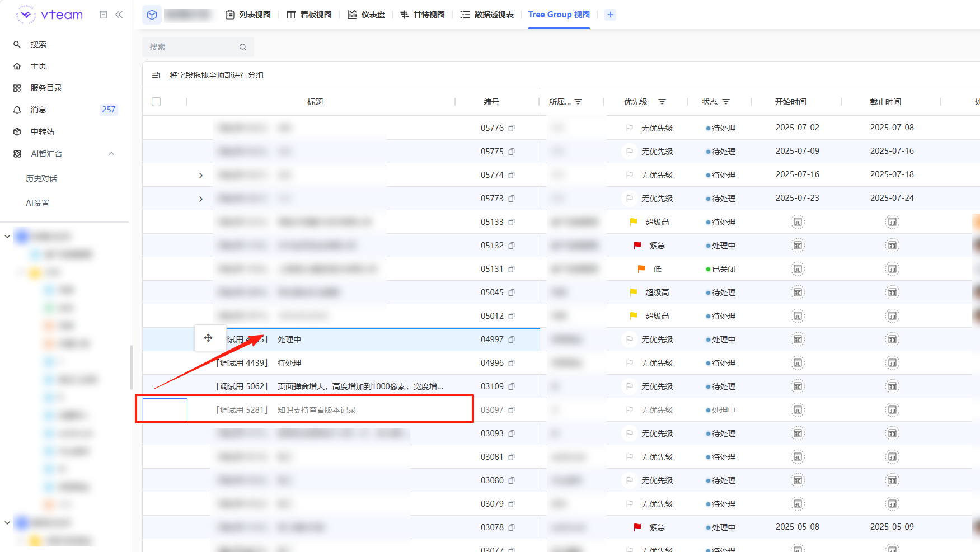This screenshot has width=980, height=552.
Task: Click the 搜索 input field above table
Action: [198, 47]
